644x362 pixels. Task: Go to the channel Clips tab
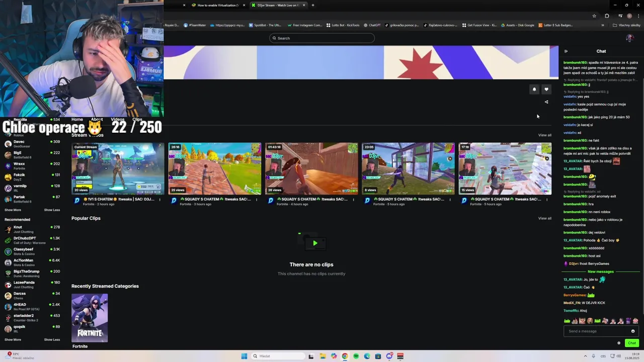click(x=137, y=120)
